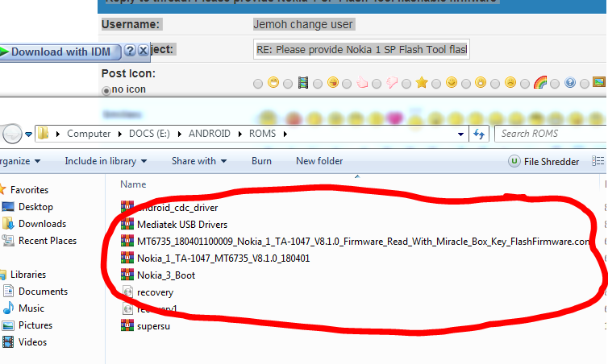Click the thumbs up post icon
This screenshot has height=364, width=608.
[x=362, y=82]
